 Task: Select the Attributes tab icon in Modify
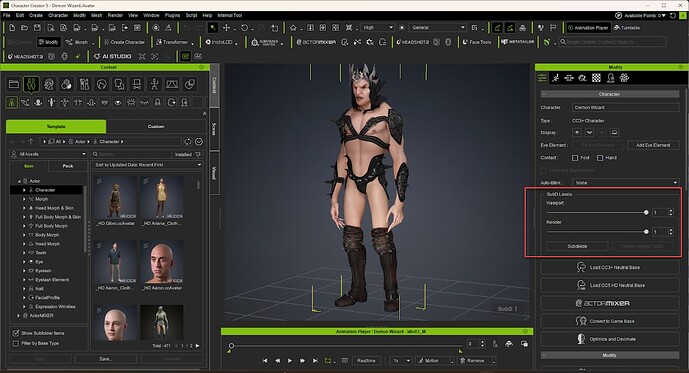pyautogui.click(x=542, y=78)
